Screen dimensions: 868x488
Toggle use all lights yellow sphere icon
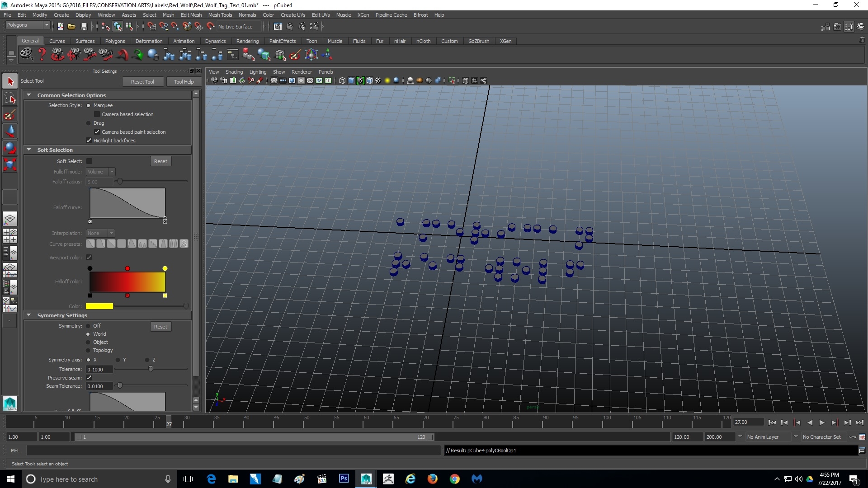387,81
